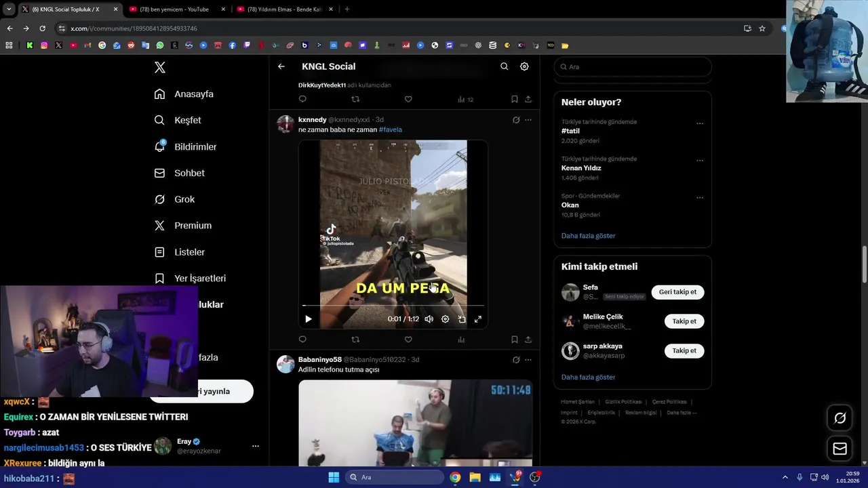Open Chrome from the taskbar
Image resolution: width=868 pixels, height=488 pixels.
(x=455, y=477)
